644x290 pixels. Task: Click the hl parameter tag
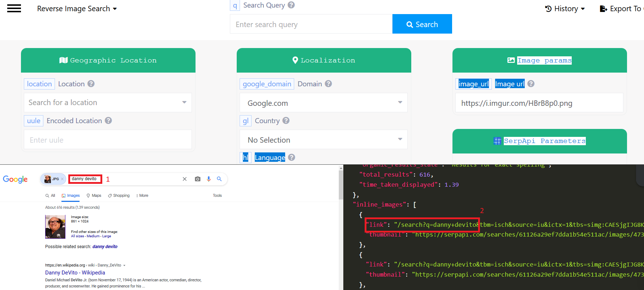coord(245,157)
